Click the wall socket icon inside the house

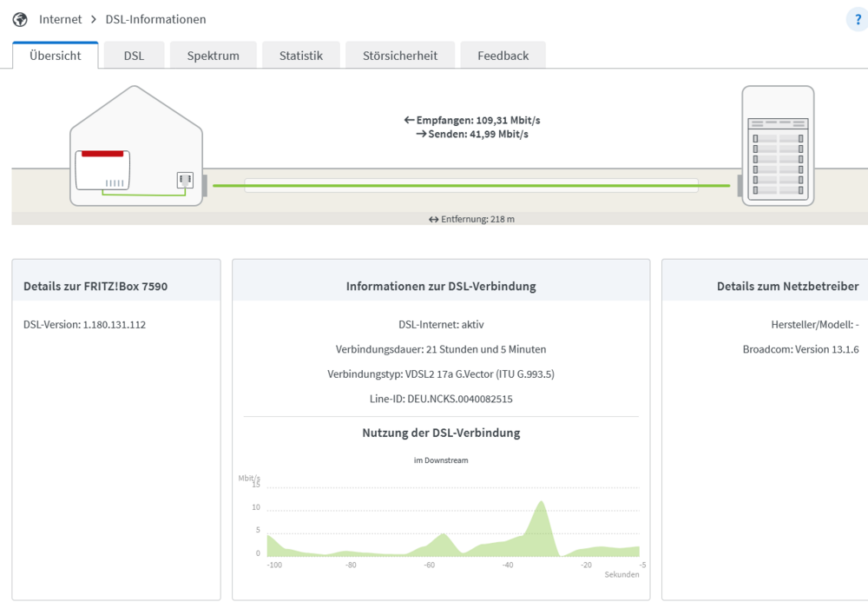tap(185, 180)
